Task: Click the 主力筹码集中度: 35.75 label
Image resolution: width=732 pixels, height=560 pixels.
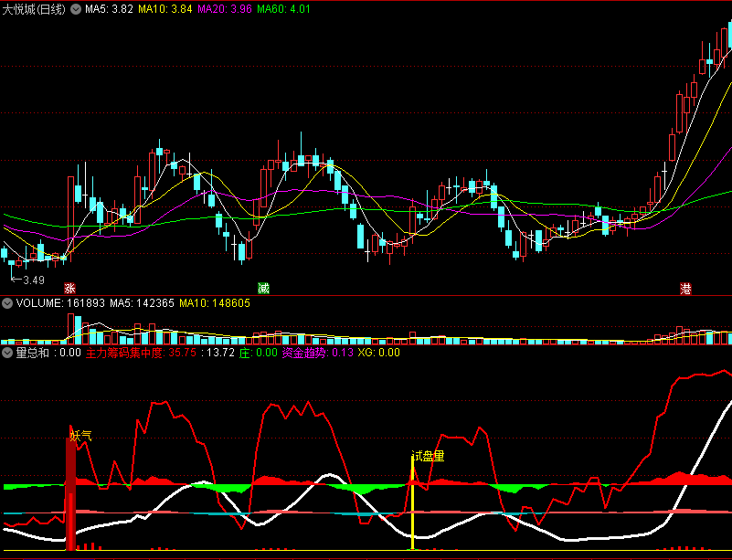Action: [141, 353]
